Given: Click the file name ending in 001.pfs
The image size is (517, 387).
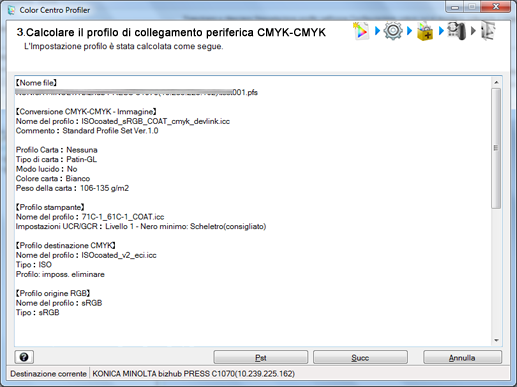Looking at the screenshot, I should coord(137,92).
